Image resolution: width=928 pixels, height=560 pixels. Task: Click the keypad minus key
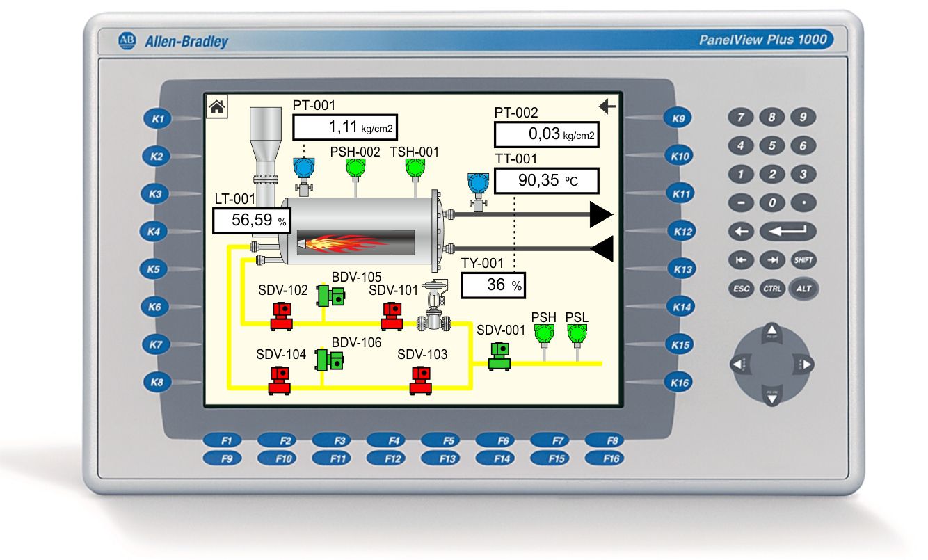742,202
